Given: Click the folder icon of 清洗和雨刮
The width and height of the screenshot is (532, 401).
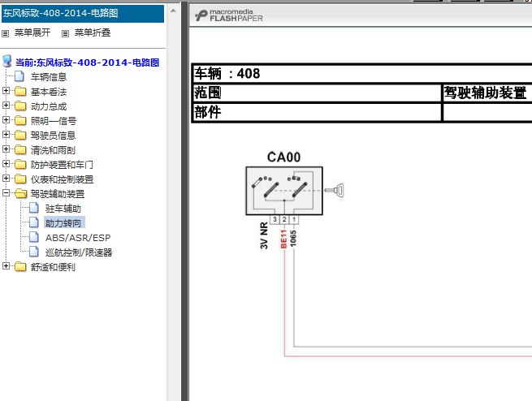Looking at the screenshot, I should [x=20, y=149].
